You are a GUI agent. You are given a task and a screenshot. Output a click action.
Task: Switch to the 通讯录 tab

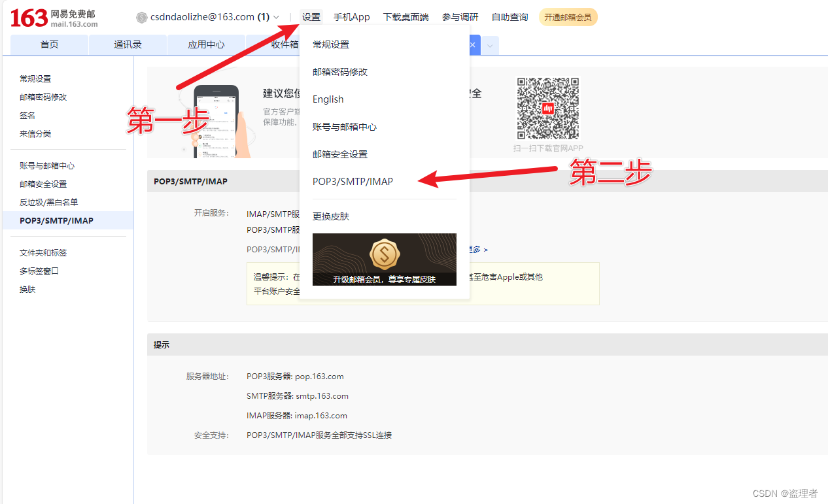128,44
